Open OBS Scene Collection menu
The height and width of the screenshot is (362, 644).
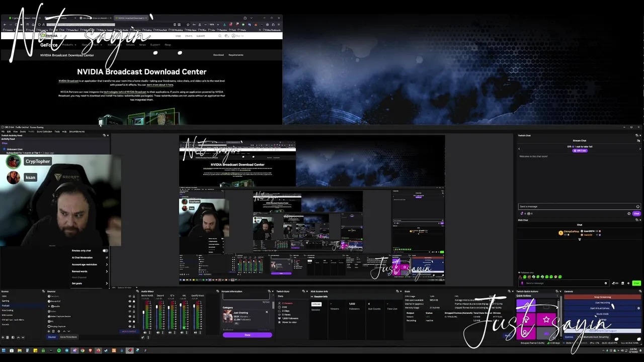(x=44, y=132)
